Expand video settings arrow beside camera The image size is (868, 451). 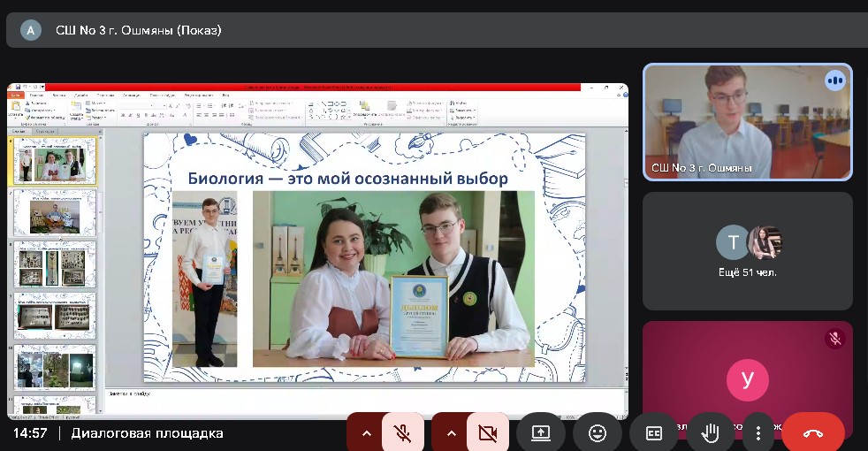click(x=451, y=433)
